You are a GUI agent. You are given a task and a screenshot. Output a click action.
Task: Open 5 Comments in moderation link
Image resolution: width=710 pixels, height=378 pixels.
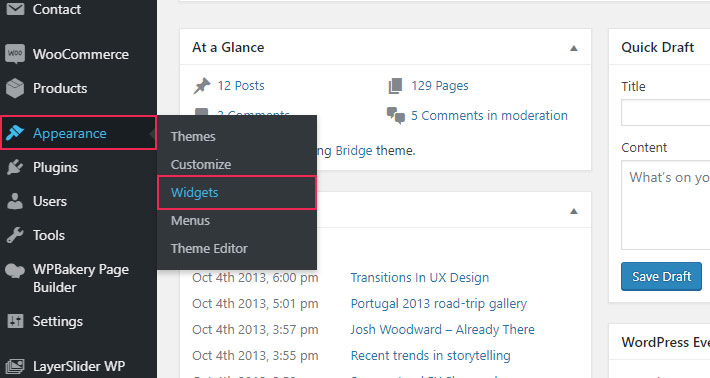click(x=489, y=115)
